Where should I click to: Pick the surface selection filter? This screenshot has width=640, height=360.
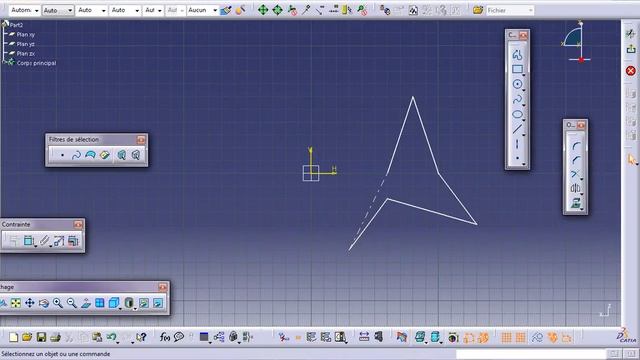point(90,155)
